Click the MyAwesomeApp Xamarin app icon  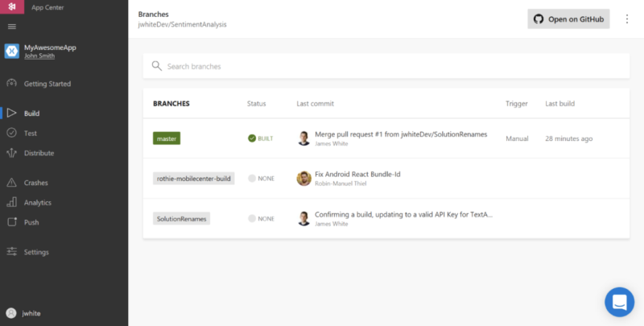coord(12,52)
